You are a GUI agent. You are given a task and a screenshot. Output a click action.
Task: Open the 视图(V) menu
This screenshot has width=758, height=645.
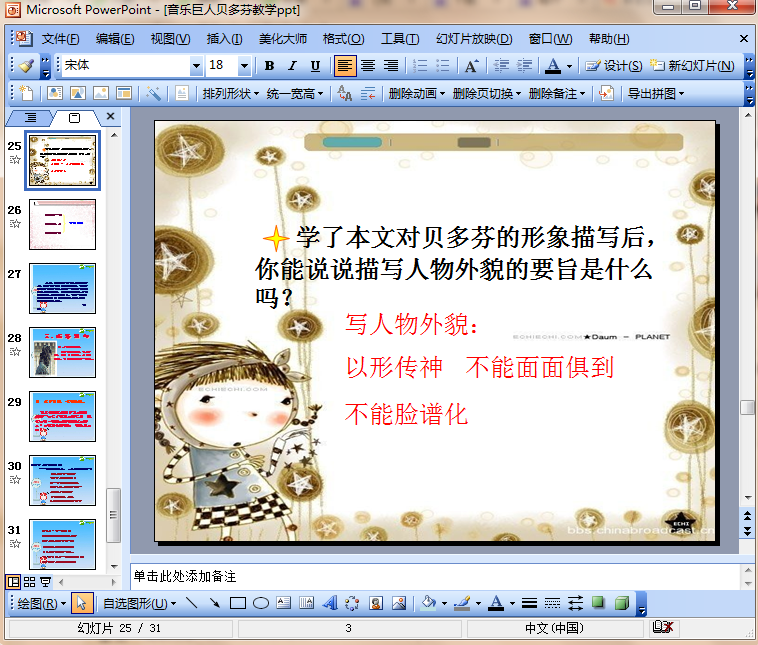(170, 39)
